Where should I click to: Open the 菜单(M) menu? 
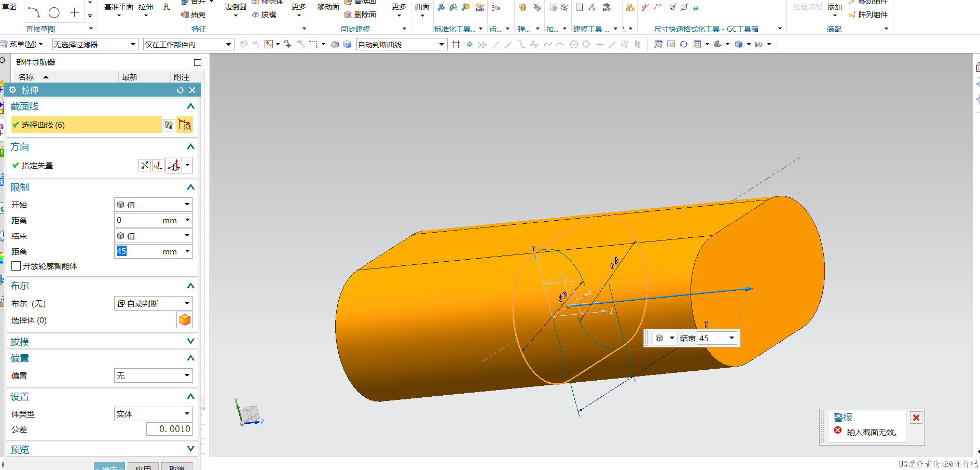(x=22, y=44)
